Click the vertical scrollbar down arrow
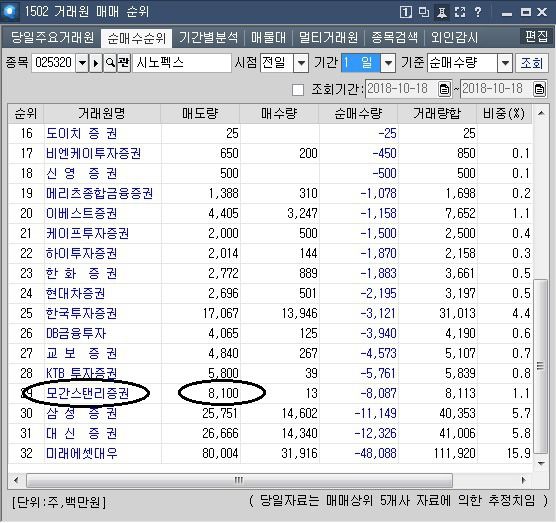Screen dimensions: 556x523 (541, 463)
